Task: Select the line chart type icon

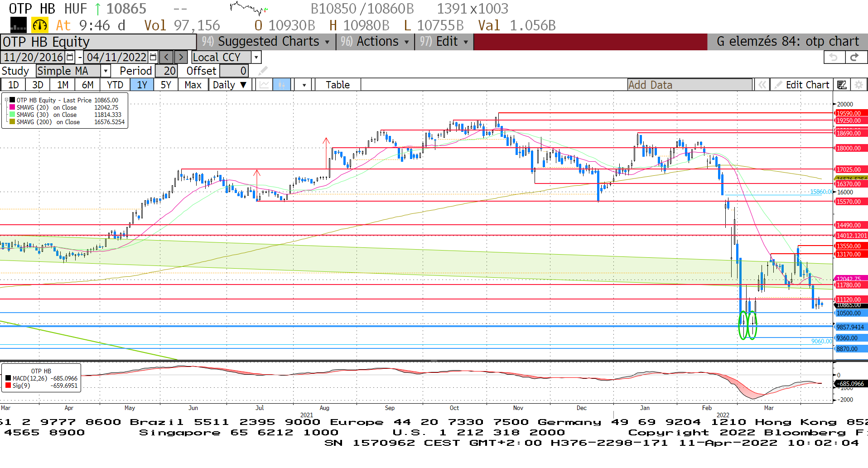Action: [265, 85]
